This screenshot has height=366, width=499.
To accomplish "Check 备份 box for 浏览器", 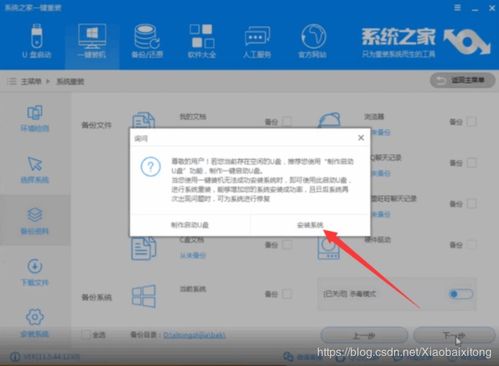I will (471, 122).
